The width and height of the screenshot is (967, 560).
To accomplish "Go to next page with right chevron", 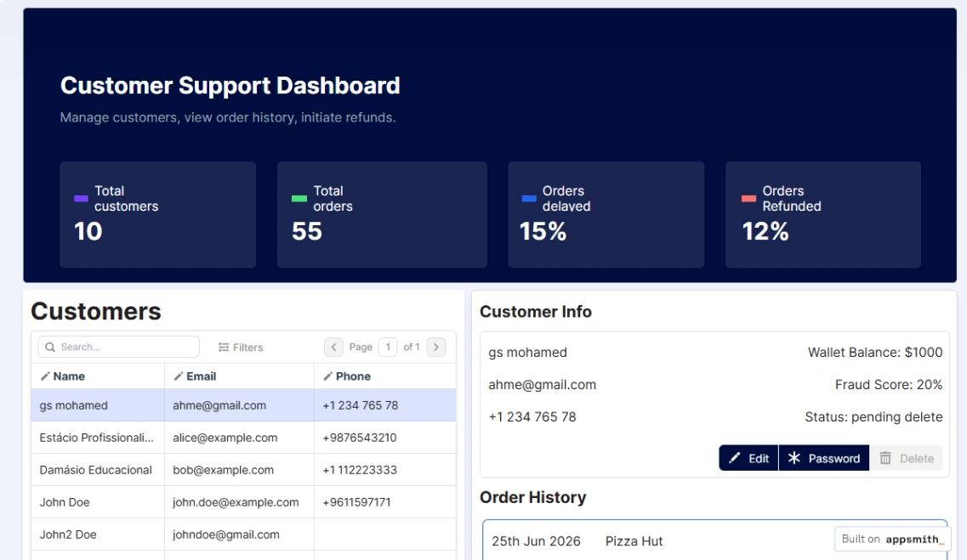I will point(436,348).
